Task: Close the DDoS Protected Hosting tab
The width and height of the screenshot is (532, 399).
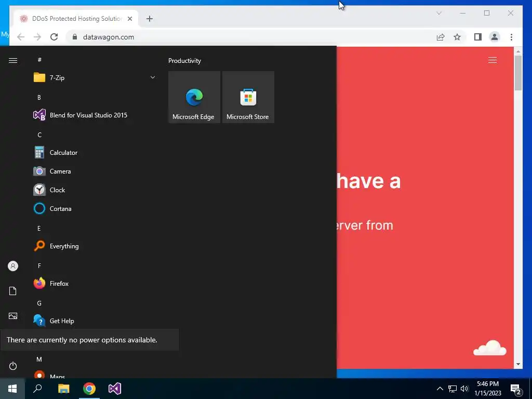Action: [129, 19]
